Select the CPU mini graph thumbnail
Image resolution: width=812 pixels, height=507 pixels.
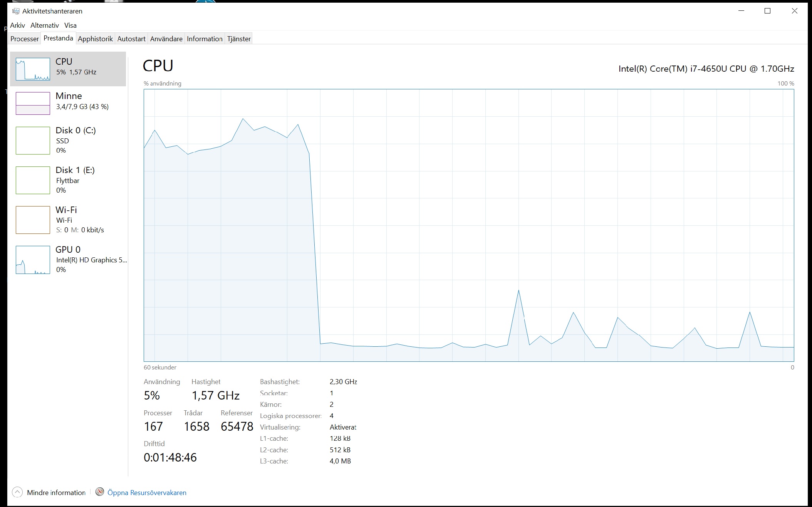coord(33,69)
